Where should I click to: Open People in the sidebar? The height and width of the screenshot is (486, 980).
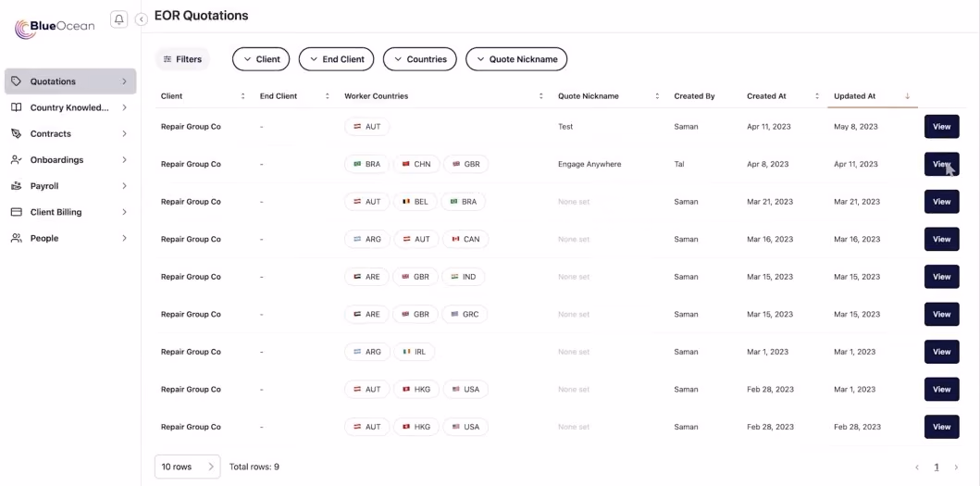tap(70, 238)
